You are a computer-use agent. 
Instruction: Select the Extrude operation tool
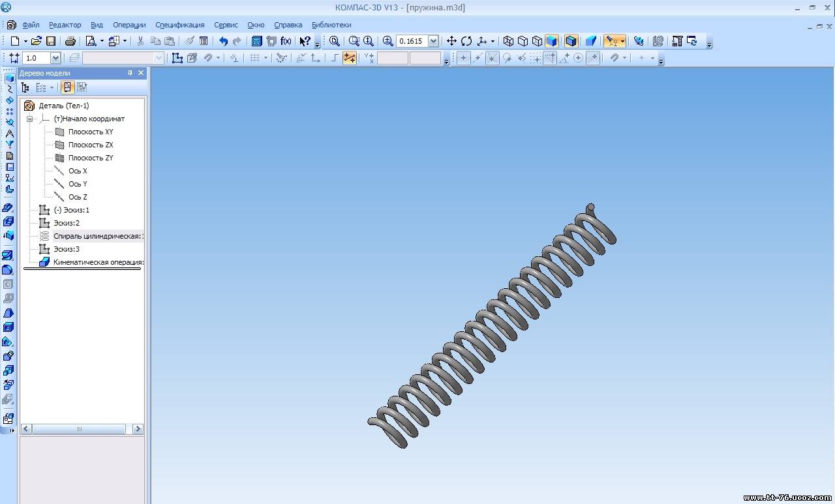pyautogui.click(x=8, y=207)
